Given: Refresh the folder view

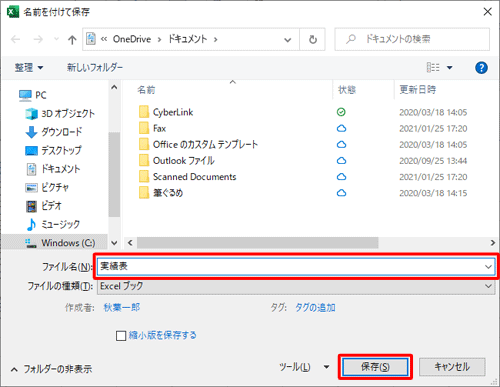Looking at the screenshot, I should [313, 40].
